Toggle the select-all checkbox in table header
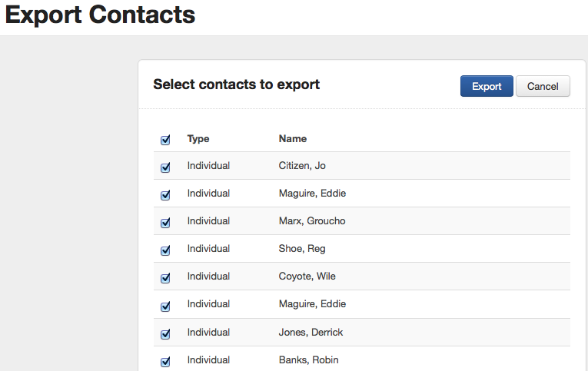The width and height of the screenshot is (588, 371). pos(165,140)
